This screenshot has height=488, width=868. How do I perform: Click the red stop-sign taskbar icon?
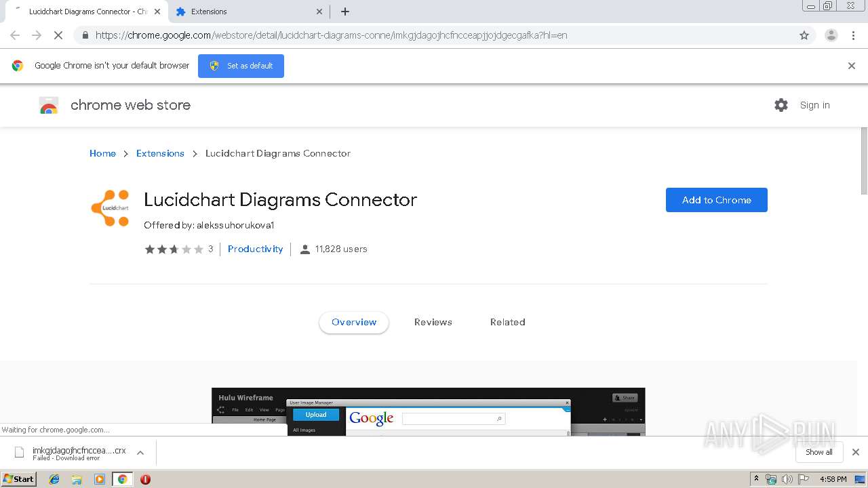(145, 479)
